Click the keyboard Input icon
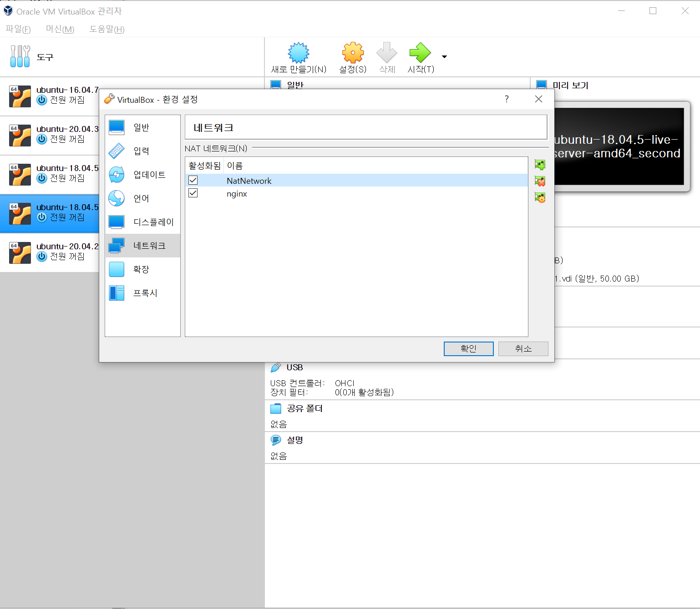 [117, 151]
